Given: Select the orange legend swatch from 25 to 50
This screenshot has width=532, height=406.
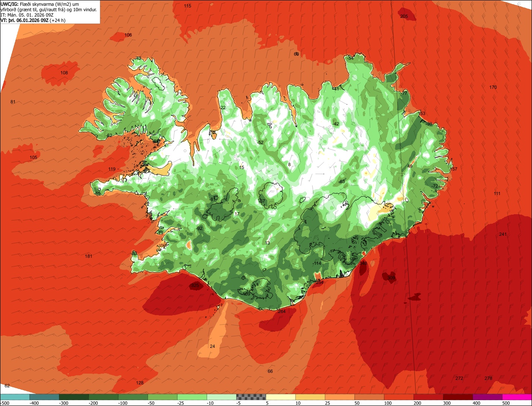Looking at the screenshot, I should tap(339, 397).
